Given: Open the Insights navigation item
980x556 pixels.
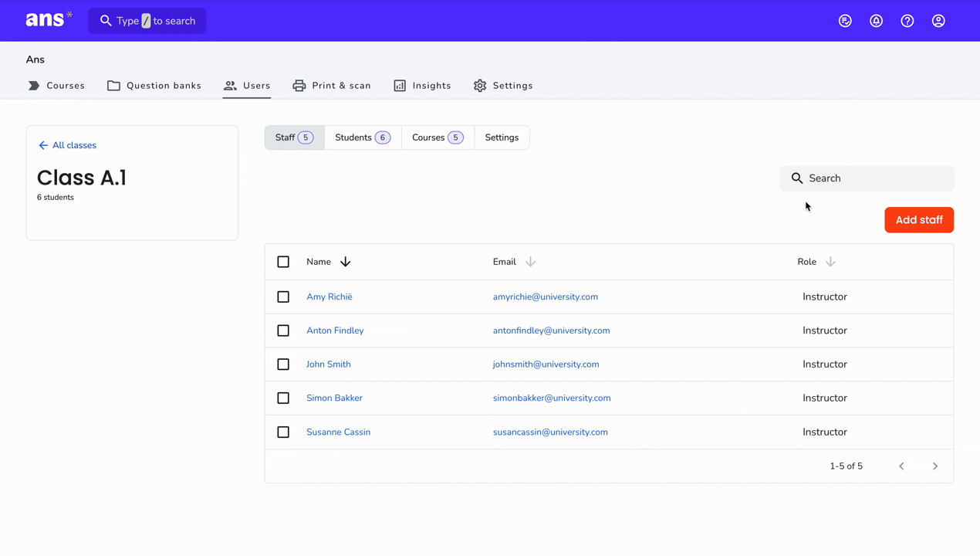Looking at the screenshot, I should pos(422,86).
